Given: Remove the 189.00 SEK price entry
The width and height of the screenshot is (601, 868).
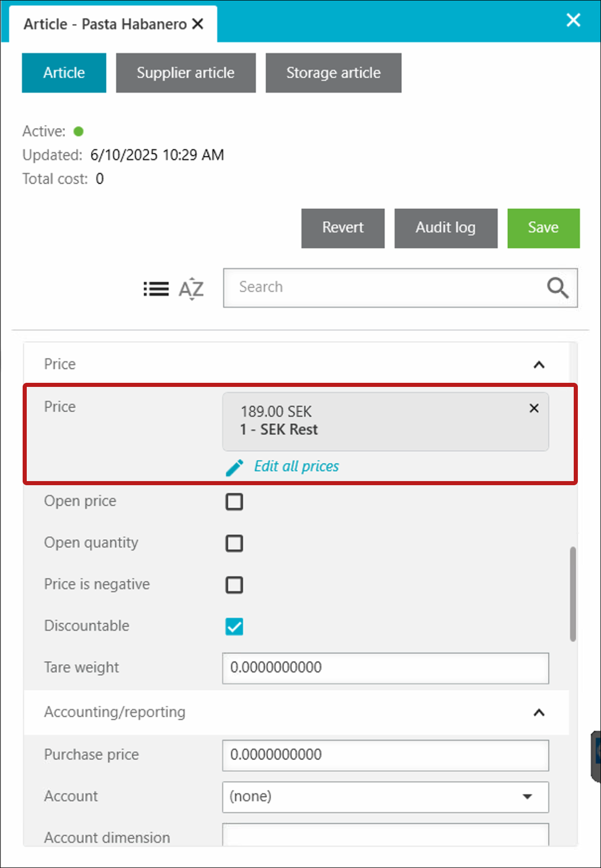Looking at the screenshot, I should click(x=534, y=409).
